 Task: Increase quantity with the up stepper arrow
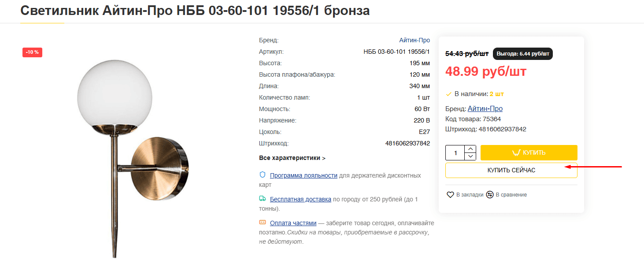470,149
